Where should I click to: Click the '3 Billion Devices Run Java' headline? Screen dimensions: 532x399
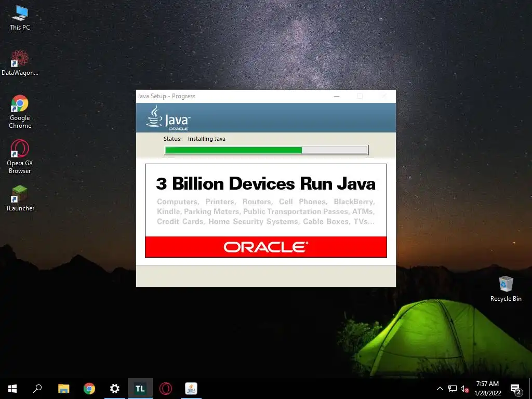265,183
